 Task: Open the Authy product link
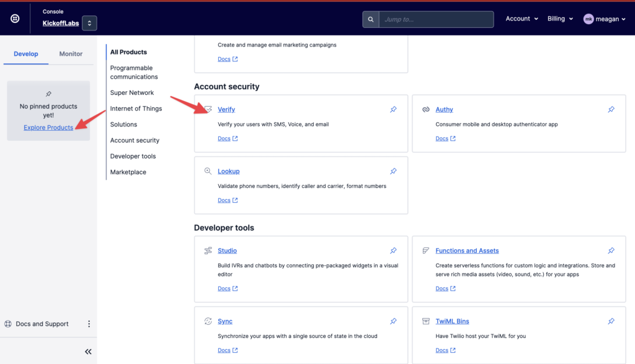click(444, 110)
